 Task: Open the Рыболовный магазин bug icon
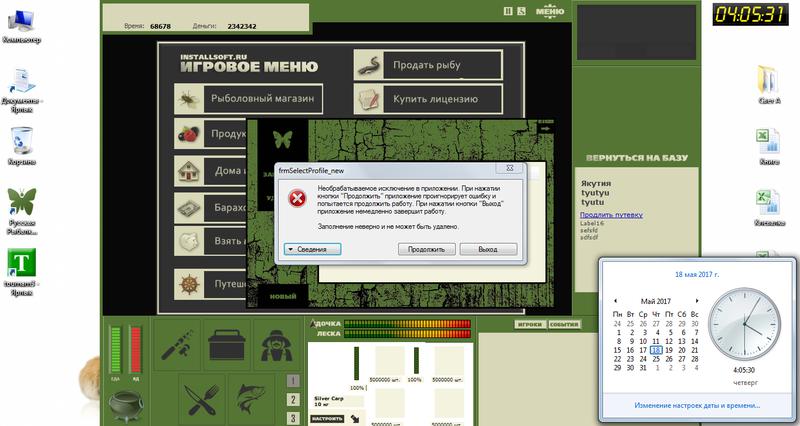tap(189, 99)
